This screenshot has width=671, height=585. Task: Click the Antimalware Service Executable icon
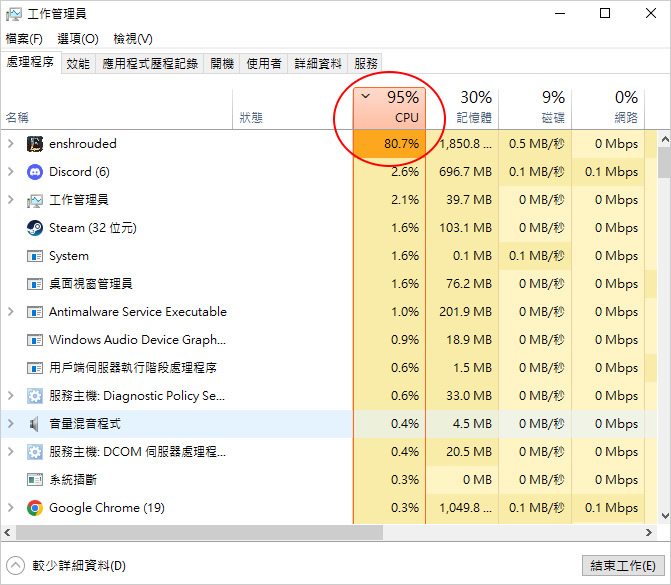click(35, 312)
